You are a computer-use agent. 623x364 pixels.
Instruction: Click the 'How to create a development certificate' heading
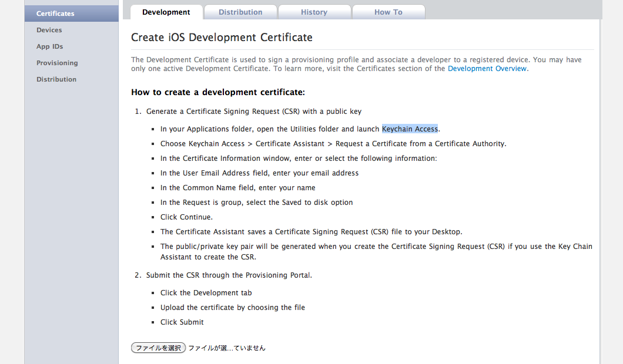coord(217,92)
